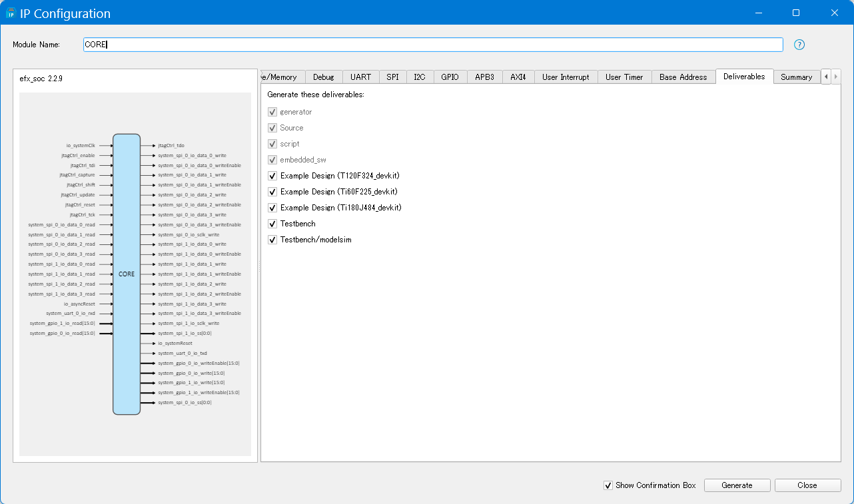
Task: Go to the UART tab
Action: pyautogui.click(x=360, y=77)
